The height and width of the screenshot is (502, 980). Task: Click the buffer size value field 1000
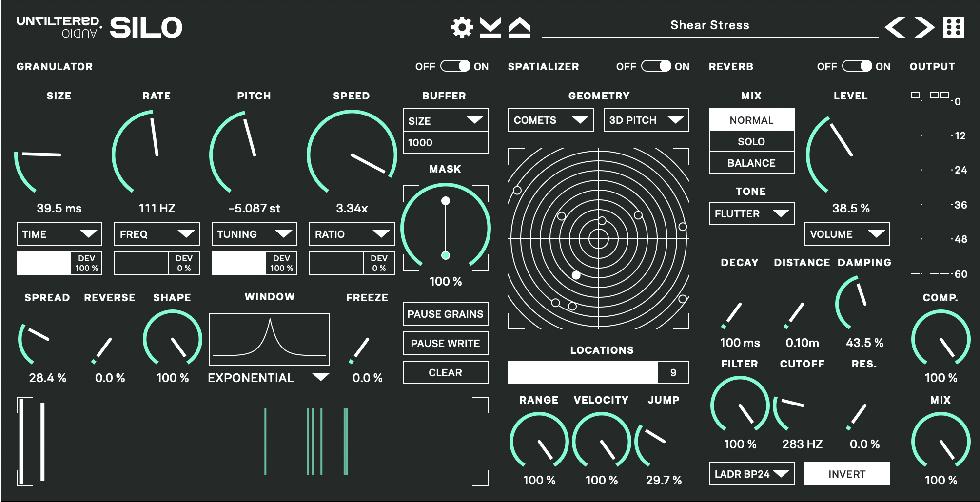(x=445, y=142)
